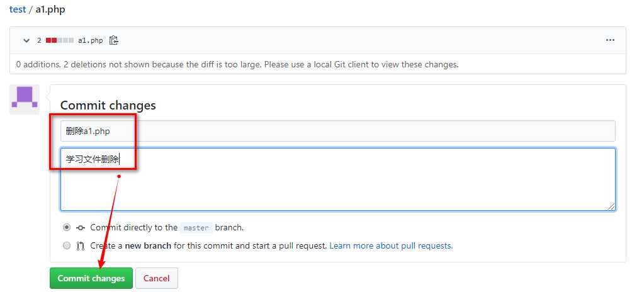
Task: Click the changed lines count in diff header
Action: (x=39, y=40)
